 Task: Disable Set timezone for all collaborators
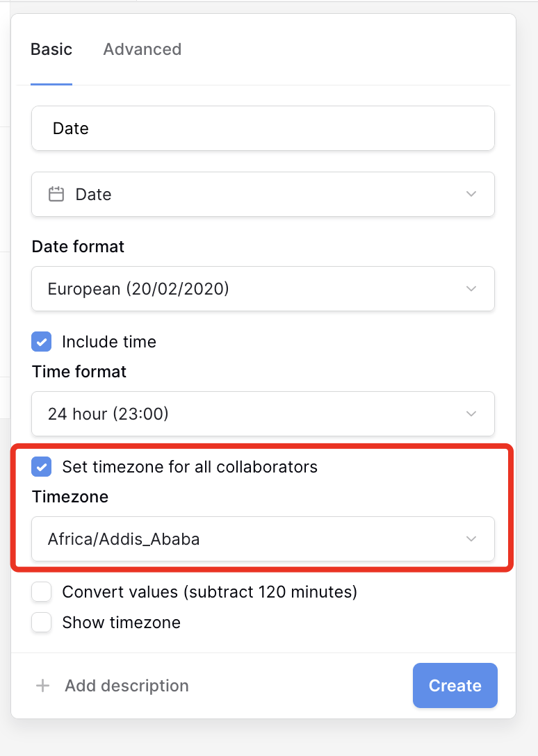[x=42, y=467]
